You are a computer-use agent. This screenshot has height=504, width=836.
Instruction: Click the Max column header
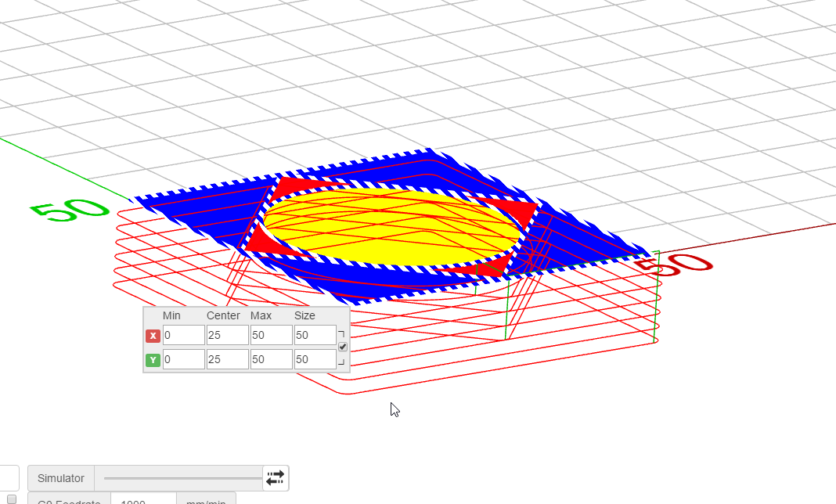(x=261, y=315)
